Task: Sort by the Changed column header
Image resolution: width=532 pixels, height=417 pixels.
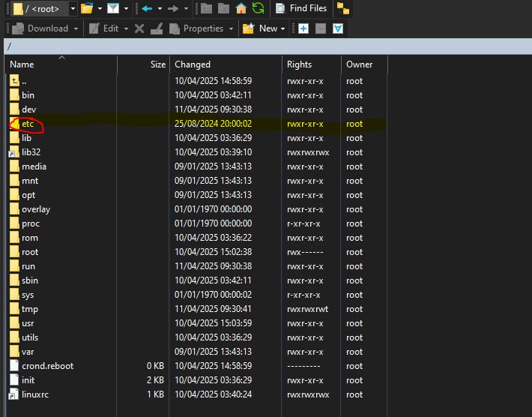Action: (x=226, y=64)
